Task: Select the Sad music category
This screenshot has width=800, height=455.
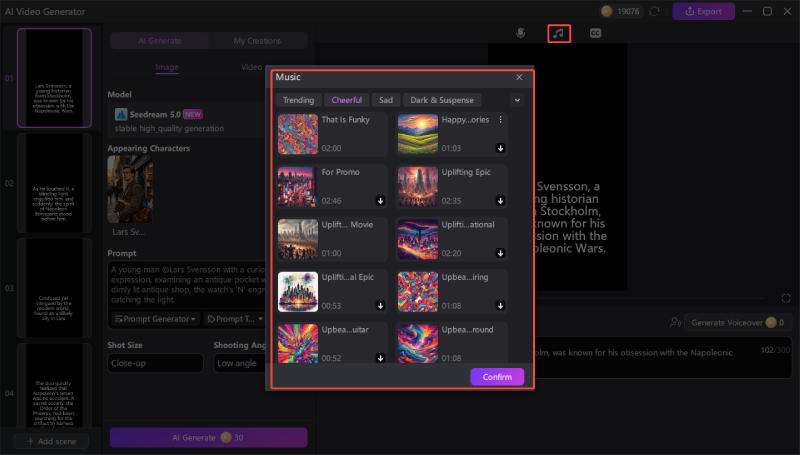Action: 384,100
